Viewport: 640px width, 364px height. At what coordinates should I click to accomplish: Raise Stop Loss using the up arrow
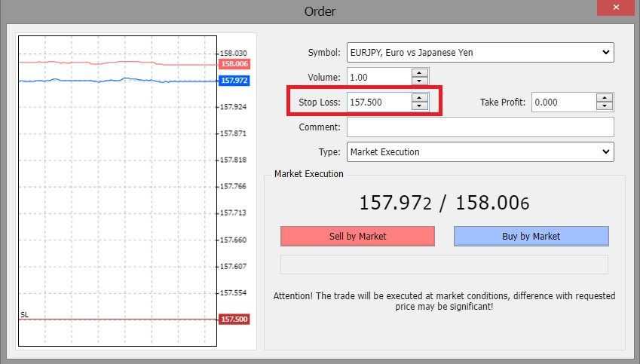(420, 97)
